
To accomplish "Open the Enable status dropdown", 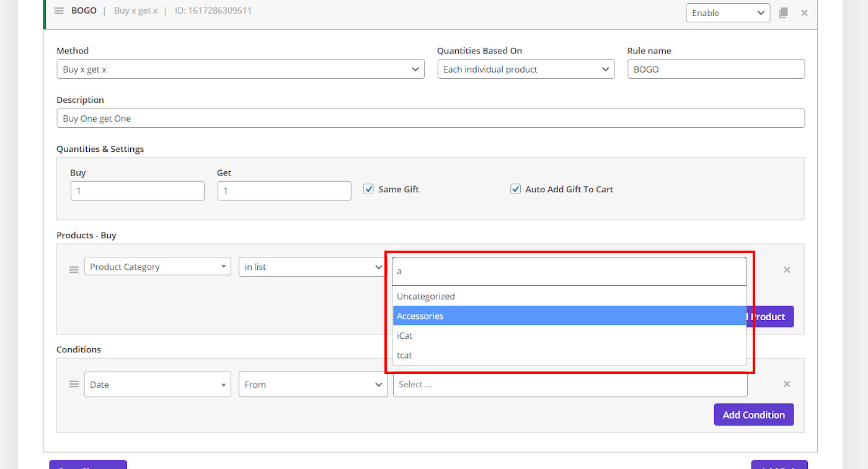I will (727, 13).
